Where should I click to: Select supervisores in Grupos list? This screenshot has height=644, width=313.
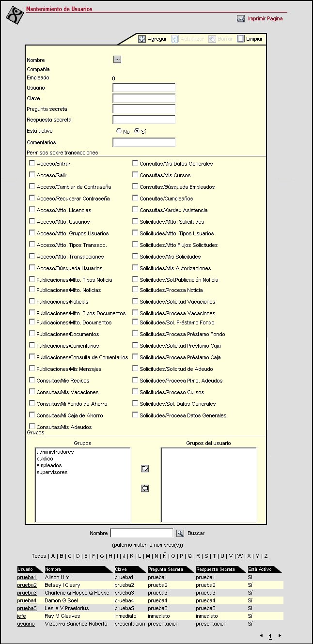click(52, 473)
